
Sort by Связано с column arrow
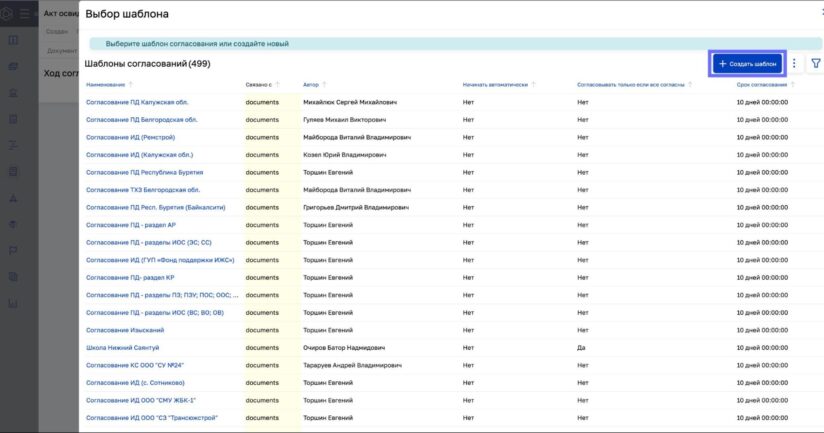click(277, 85)
